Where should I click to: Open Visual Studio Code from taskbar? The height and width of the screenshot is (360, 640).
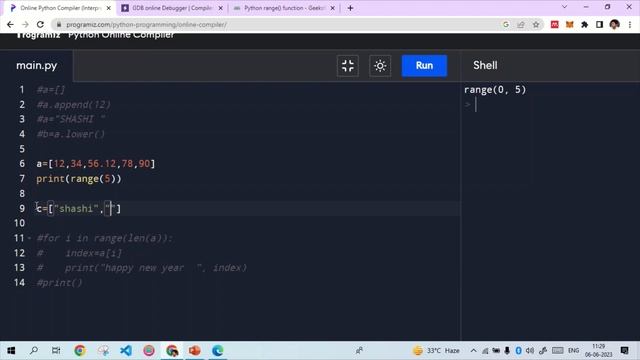click(x=126, y=350)
